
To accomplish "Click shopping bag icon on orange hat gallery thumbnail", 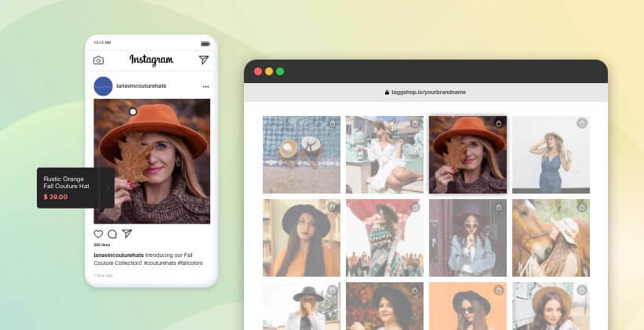I will tap(499, 123).
